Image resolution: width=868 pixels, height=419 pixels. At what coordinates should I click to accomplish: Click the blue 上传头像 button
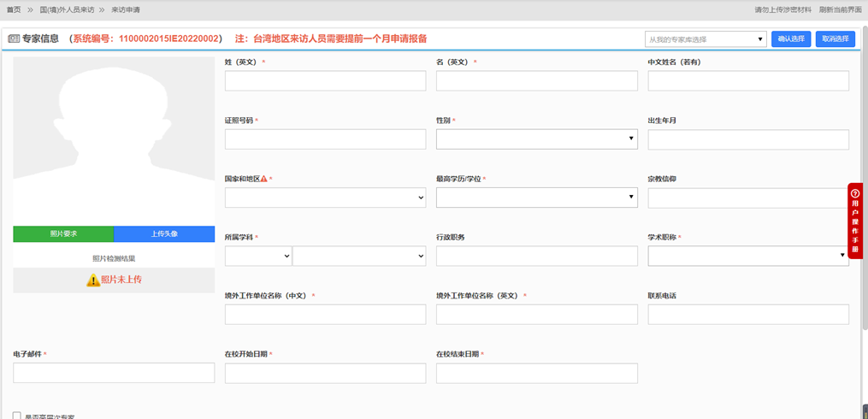click(163, 234)
